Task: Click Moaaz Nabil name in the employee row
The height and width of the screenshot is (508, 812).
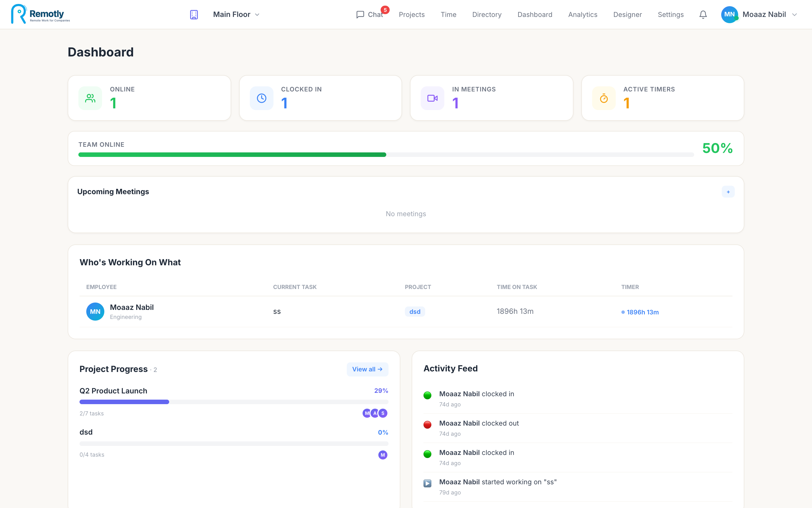Action: 132,307
